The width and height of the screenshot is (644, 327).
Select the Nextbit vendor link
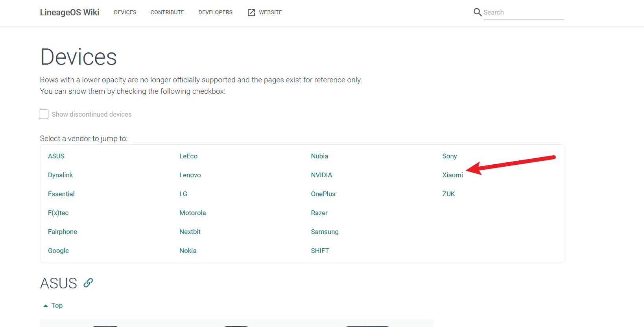[190, 232]
